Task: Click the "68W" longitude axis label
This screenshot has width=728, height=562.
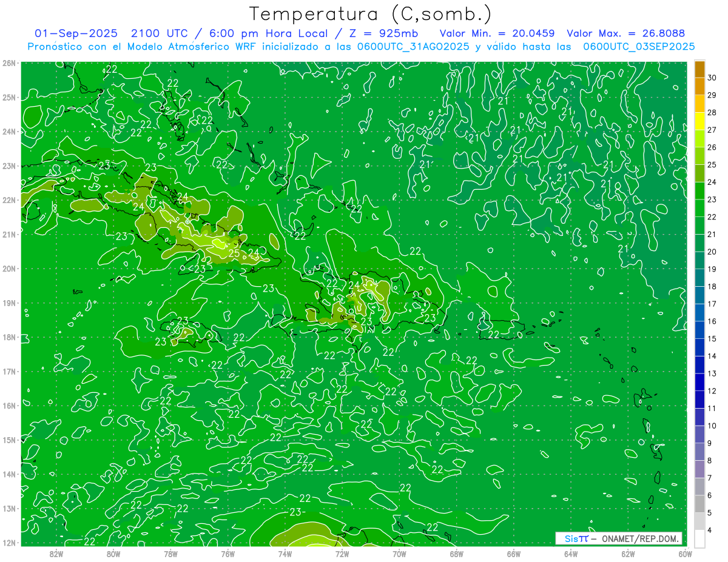Action: pyautogui.click(x=457, y=553)
